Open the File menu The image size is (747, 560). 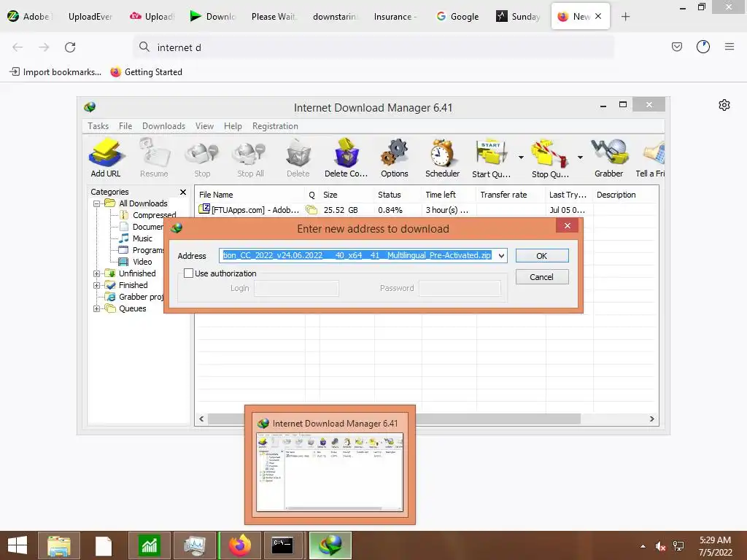pos(125,126)
